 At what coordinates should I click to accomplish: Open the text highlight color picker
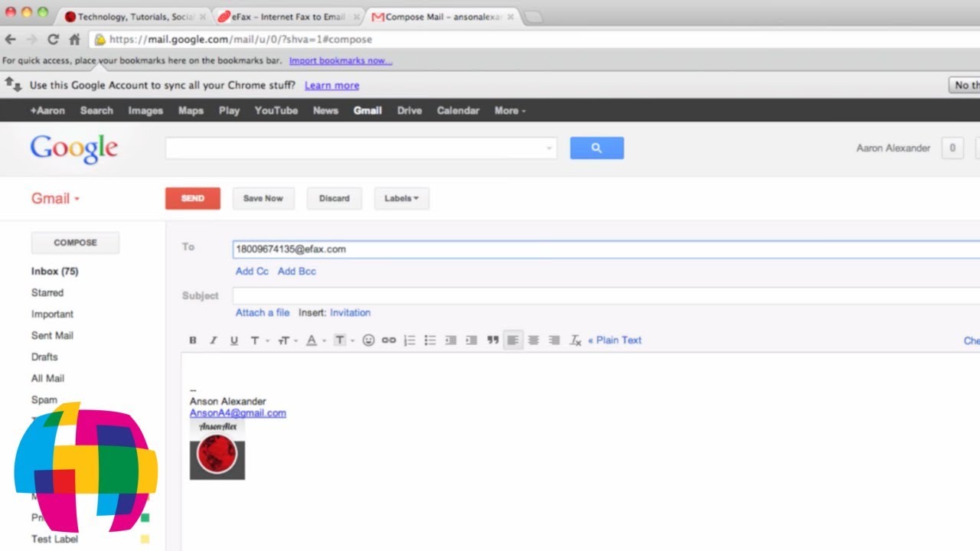coord(343,341)
